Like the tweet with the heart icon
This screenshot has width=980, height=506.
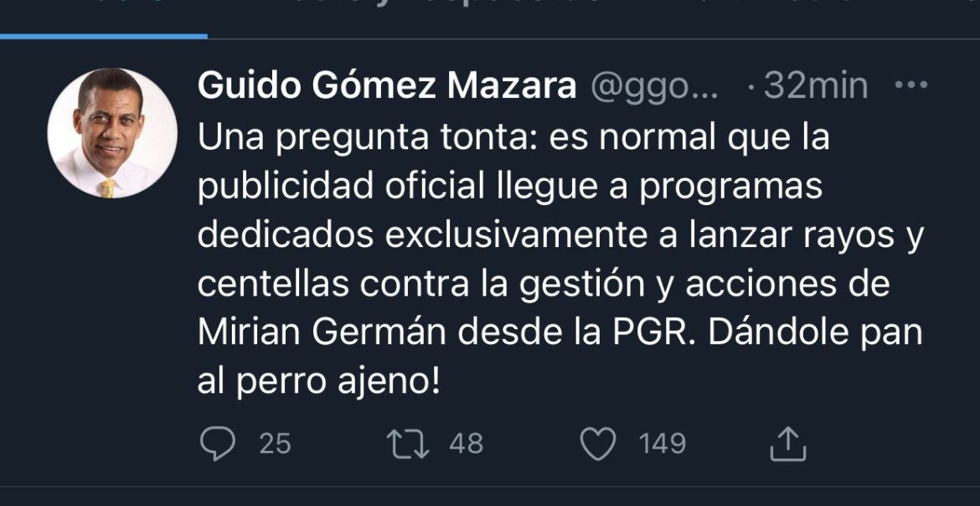tap(598, 444)
